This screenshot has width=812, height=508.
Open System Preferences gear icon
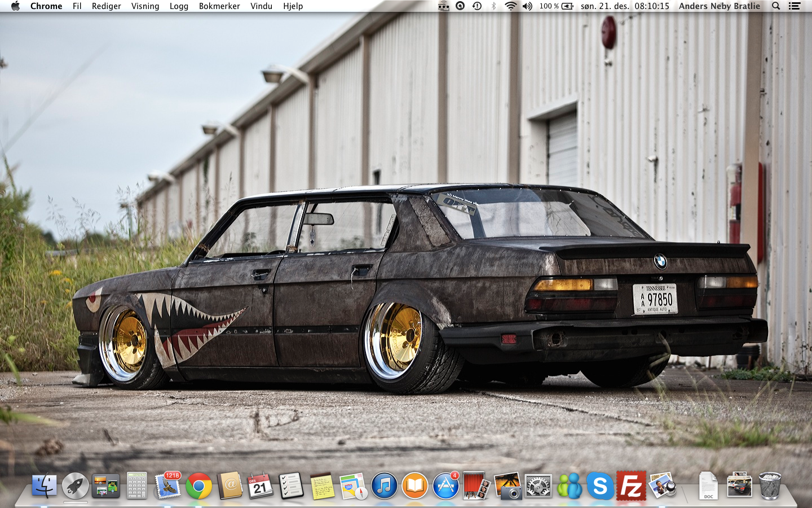tap(538, 486)
